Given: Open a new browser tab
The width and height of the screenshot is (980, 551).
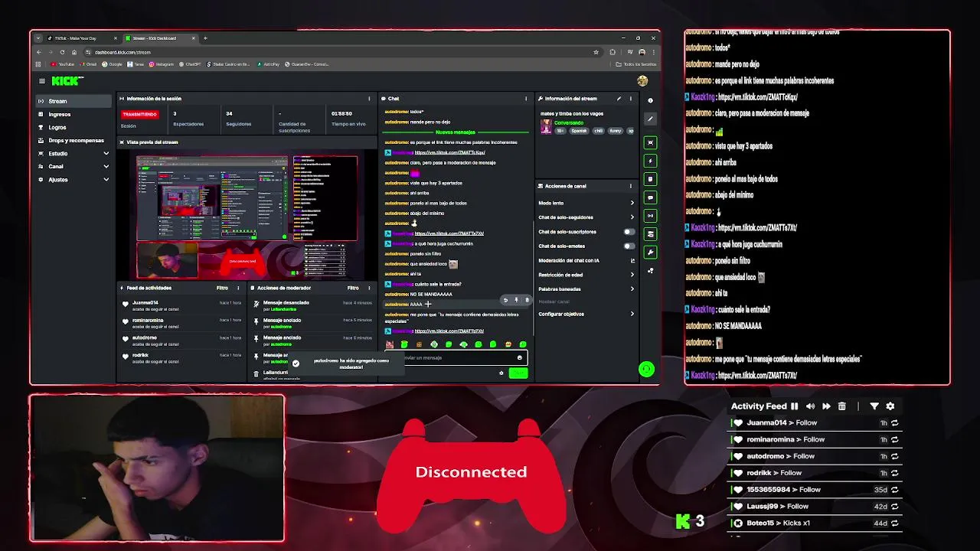Looking at the screenshot, I should click(205, 38).
